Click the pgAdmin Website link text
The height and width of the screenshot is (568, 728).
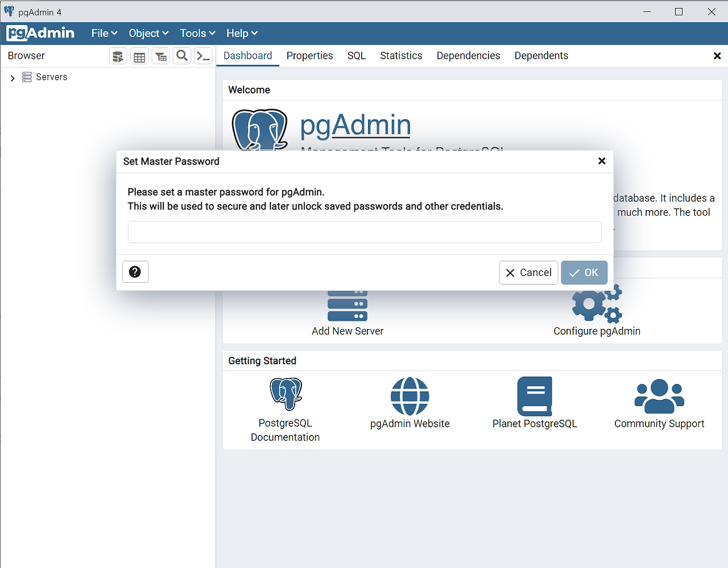pyautogui.click(x=410, y=424)
